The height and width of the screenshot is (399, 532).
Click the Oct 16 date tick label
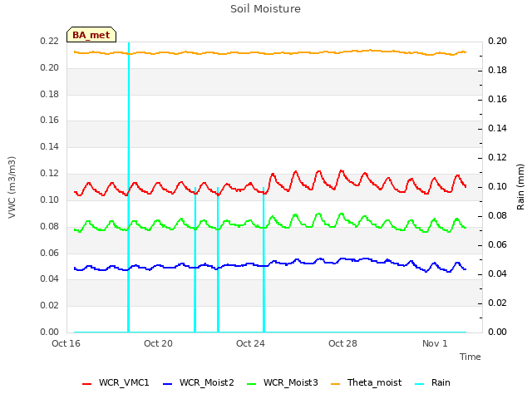point(66,343)
